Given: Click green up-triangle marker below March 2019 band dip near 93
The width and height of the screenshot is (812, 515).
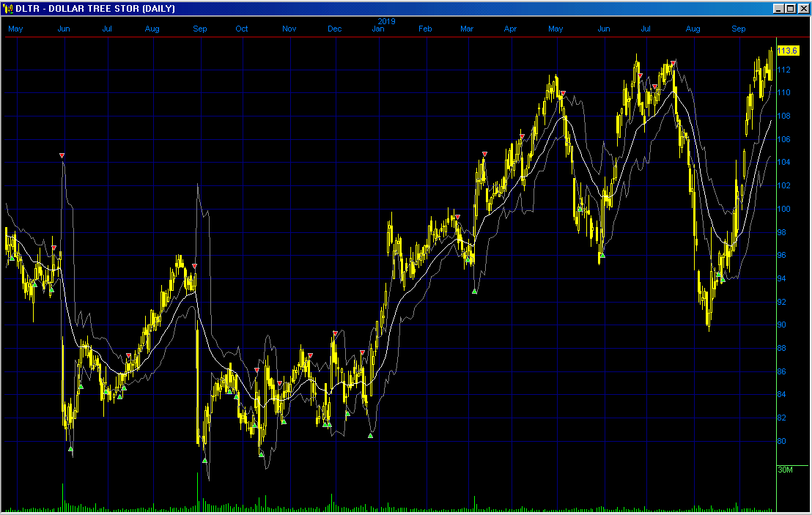Looking at the screenshot, I should (x=474, y=292).
